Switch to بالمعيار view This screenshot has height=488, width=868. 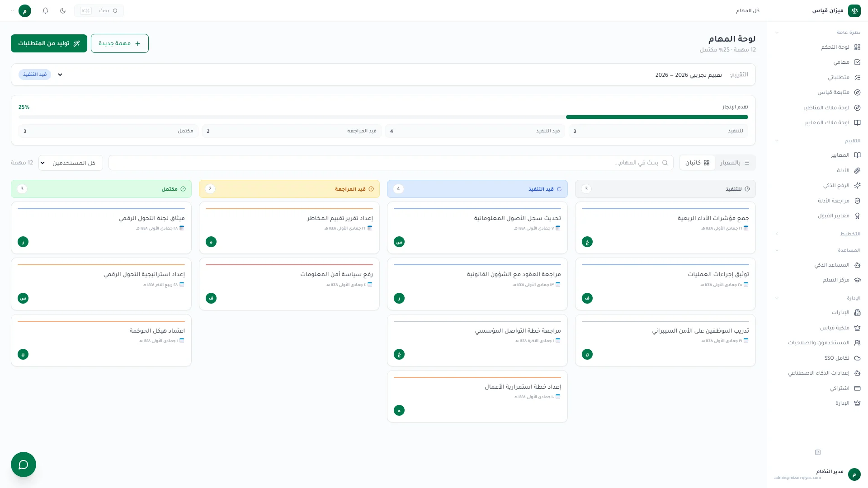click(735, 163)
